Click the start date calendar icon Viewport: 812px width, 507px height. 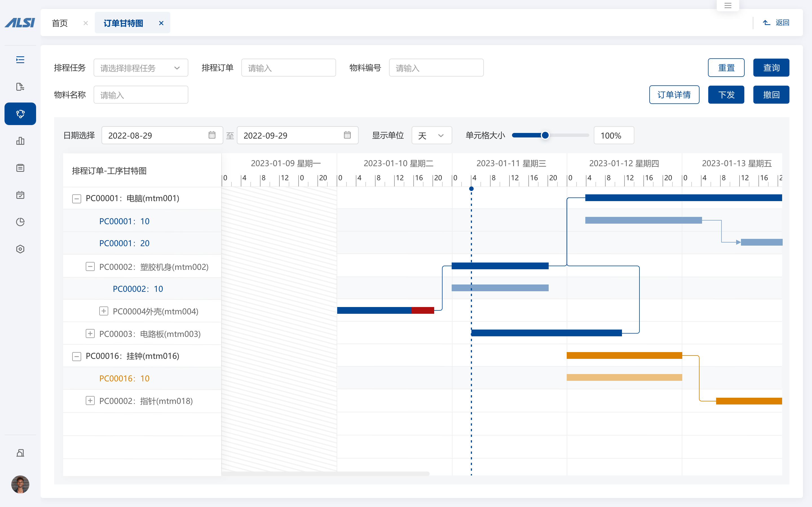(x=212, y=135)
